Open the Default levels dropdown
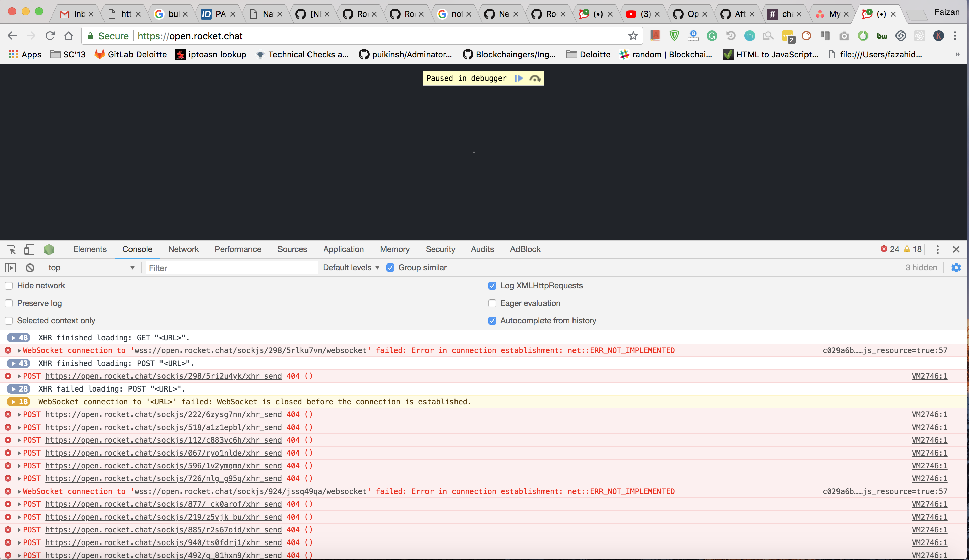The height and width of the screenshot is (560, 969). (350, 268)
